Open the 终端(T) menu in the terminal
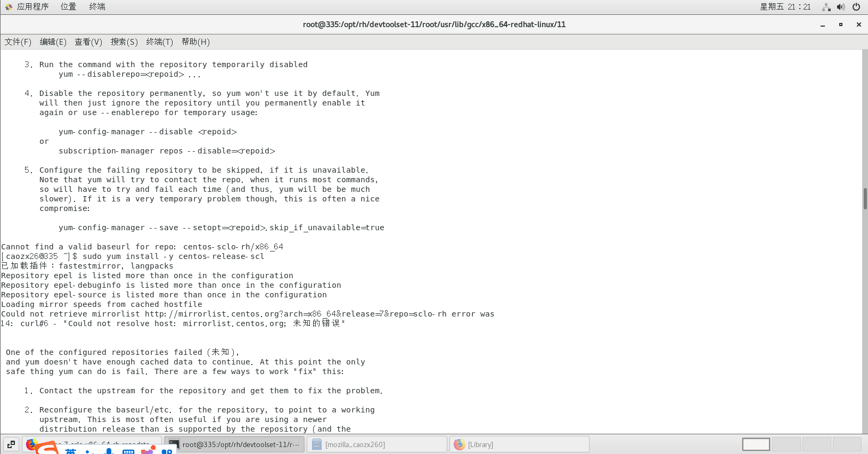 [160, 42]
